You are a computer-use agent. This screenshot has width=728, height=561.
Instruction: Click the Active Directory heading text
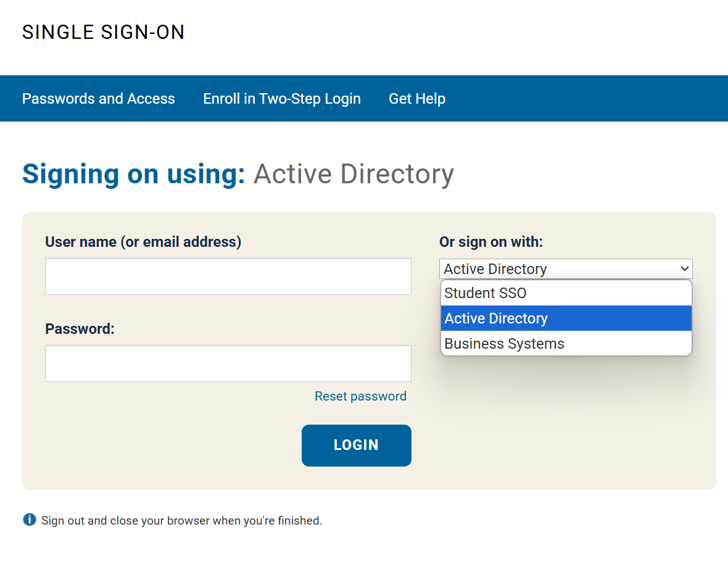pos(354,173)
